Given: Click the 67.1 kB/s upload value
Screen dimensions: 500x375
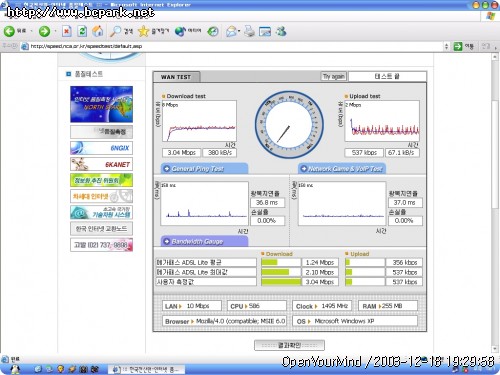Looking at the screenshot, I should (x=402, y=153).
